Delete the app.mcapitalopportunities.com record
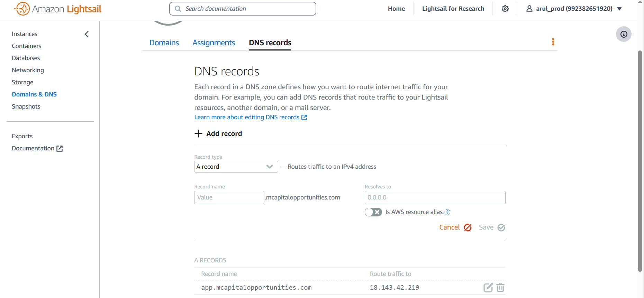Image resolution: width=644 pixels, height=298 pixels. pyautogui.click(x=500, y=287)
